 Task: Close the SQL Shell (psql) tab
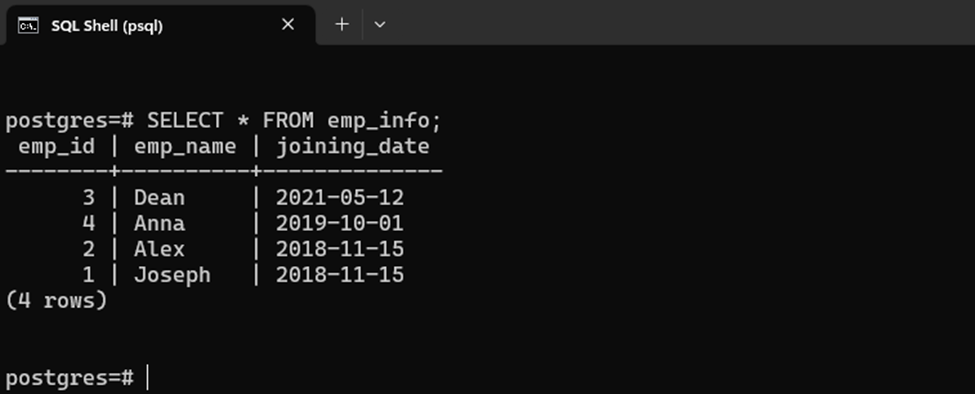287,24
